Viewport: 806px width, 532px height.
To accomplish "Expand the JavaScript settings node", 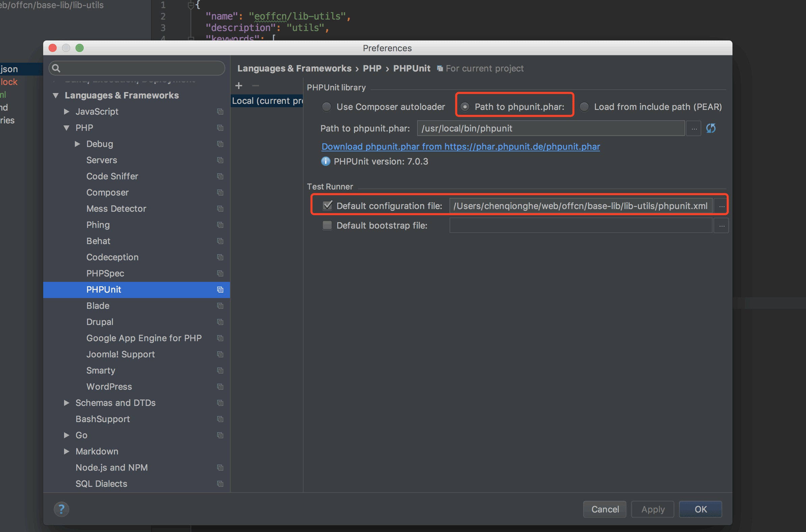I will click(66, 111).
